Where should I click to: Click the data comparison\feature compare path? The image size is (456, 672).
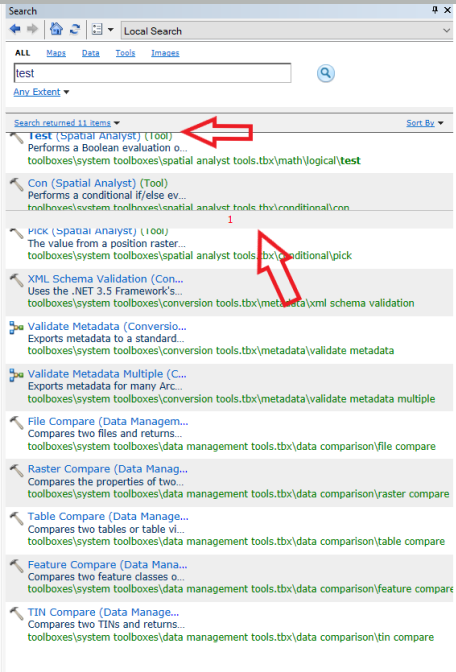pos(240,589)
